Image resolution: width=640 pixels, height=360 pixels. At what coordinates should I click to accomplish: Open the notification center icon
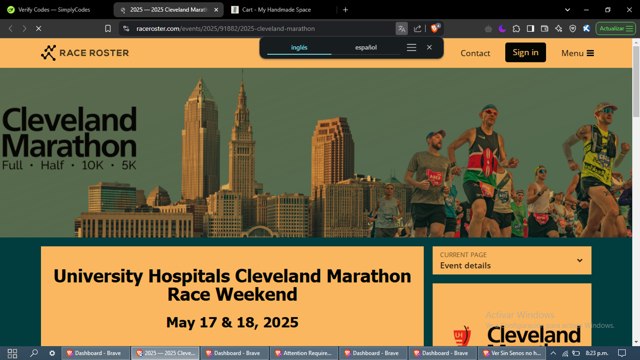(622, 353)
